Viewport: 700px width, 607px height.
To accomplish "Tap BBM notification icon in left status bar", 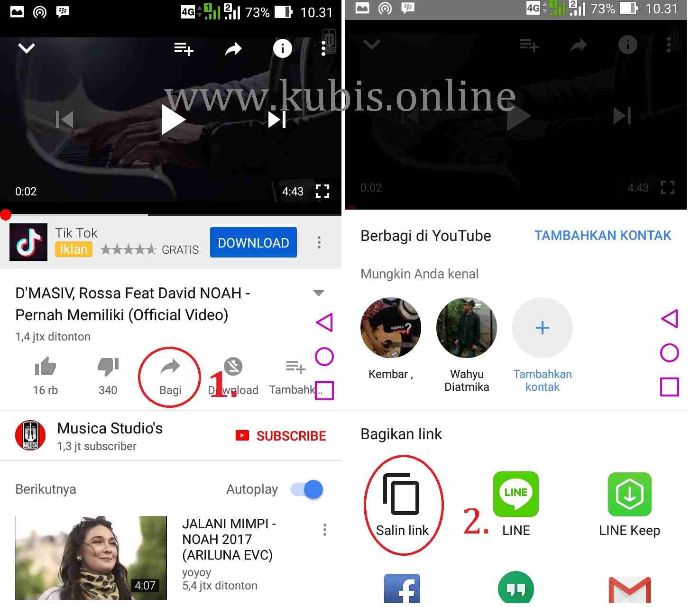I will pyautogui.click(x=63, y=12).
